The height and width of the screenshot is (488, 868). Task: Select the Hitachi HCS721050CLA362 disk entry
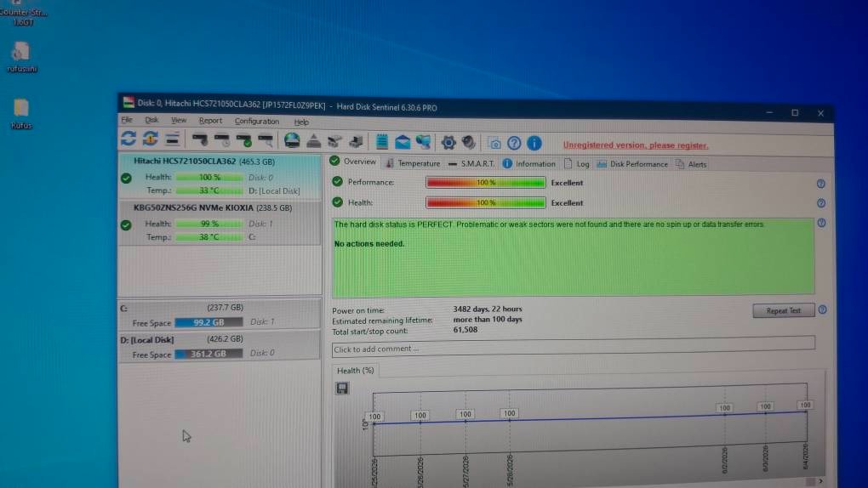[220, 176]
